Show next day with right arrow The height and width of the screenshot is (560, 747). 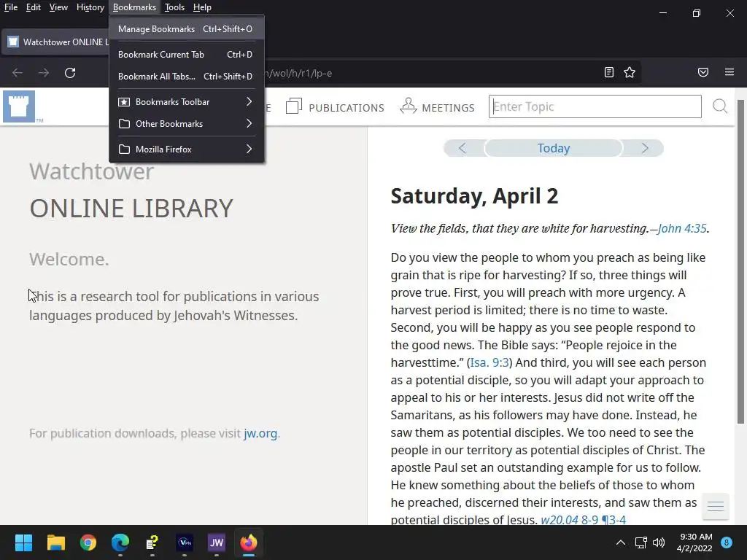(x=645, y=148)
